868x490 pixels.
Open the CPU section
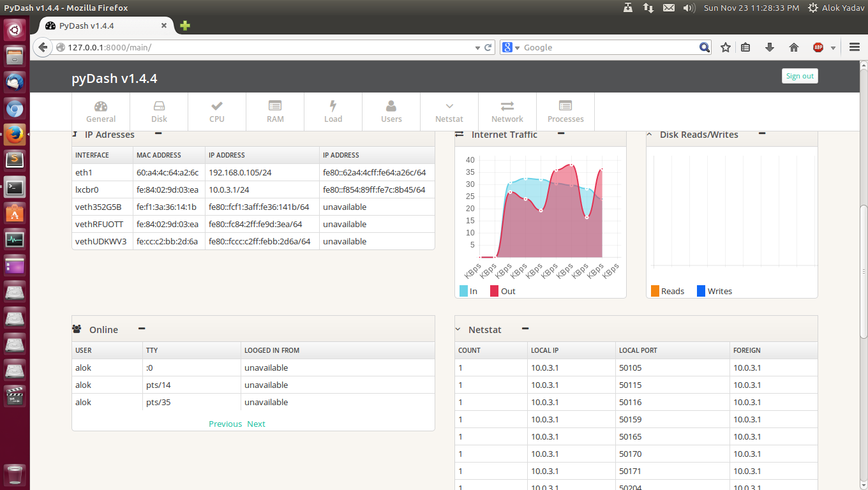pos(217,112)
